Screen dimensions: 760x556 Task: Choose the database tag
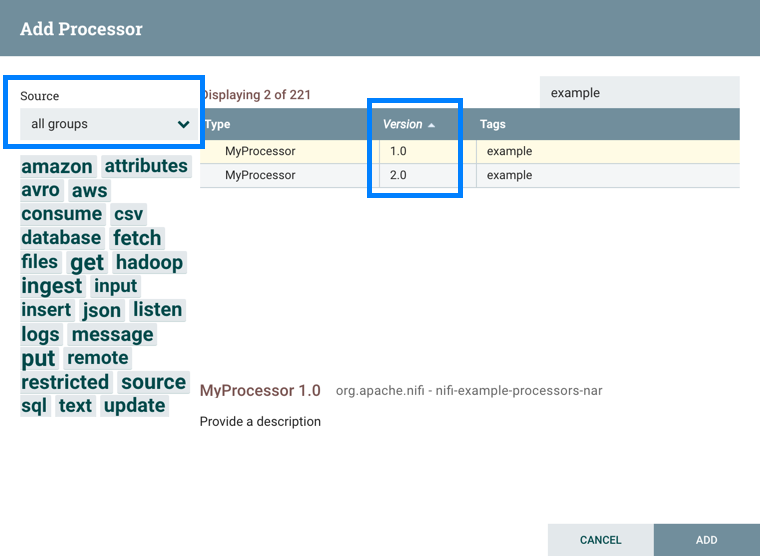[x=61, y=238]
